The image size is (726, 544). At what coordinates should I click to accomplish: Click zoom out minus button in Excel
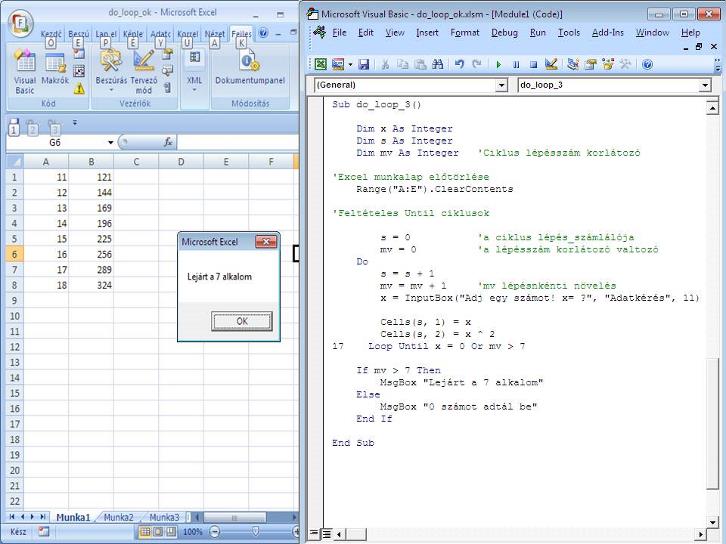click(x=214, y=531)
